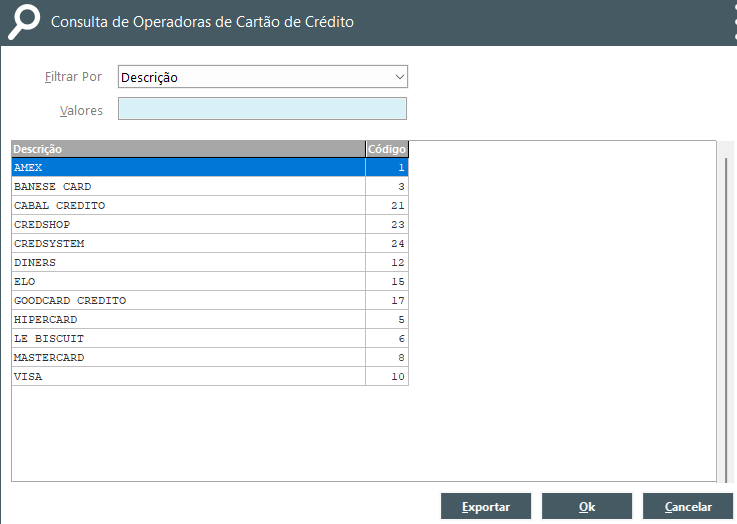Screen dimensions: 737x524
Task: Confirm with the Ok button
Action: pyautogui.click(x=587, y=507)
